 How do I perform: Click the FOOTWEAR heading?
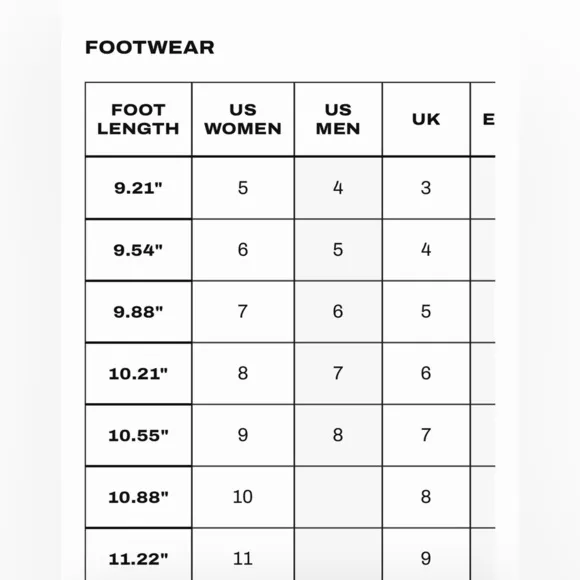point(149,47)
